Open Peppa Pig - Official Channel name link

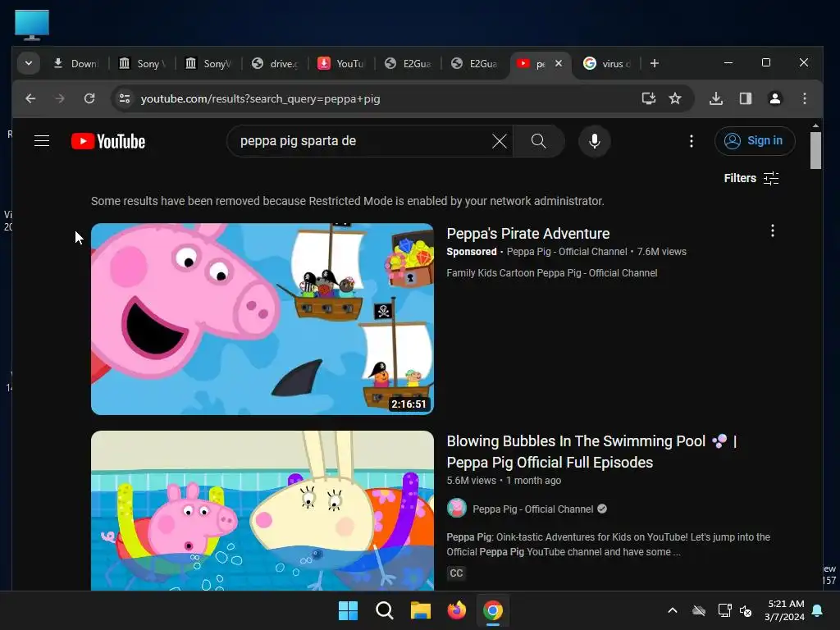[532, 509]
